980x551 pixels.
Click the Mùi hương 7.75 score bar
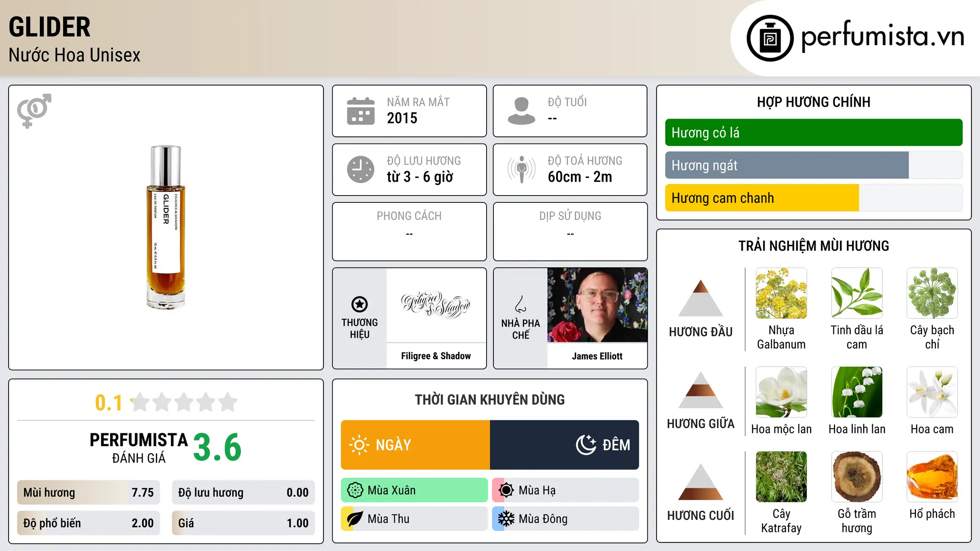pyautogui.click(x=89, y=493)
